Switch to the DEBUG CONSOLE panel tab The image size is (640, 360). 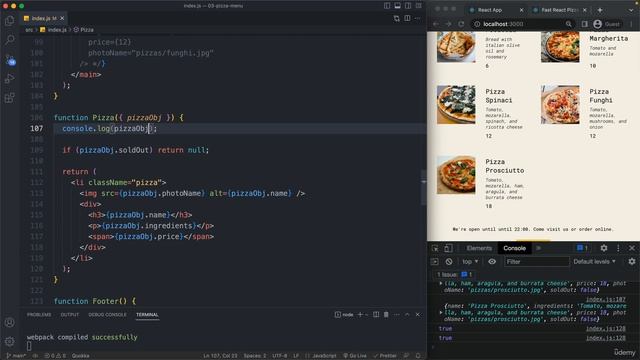107,315
